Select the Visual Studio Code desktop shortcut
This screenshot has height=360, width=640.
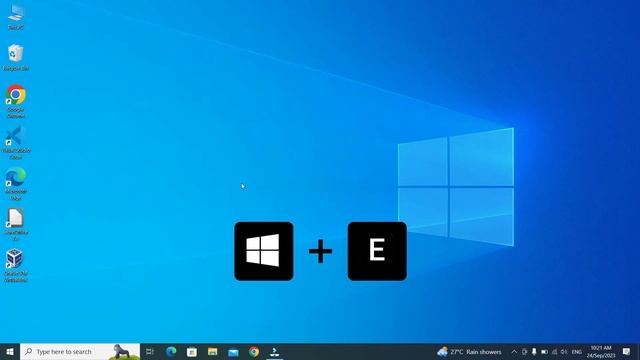point(16,142)
